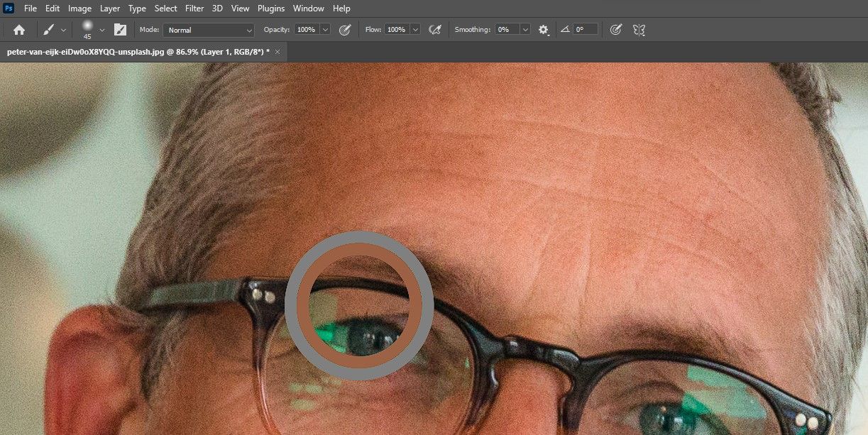Open the 3D menu
This screenshot has height=435, width=868.
point(217,9)
